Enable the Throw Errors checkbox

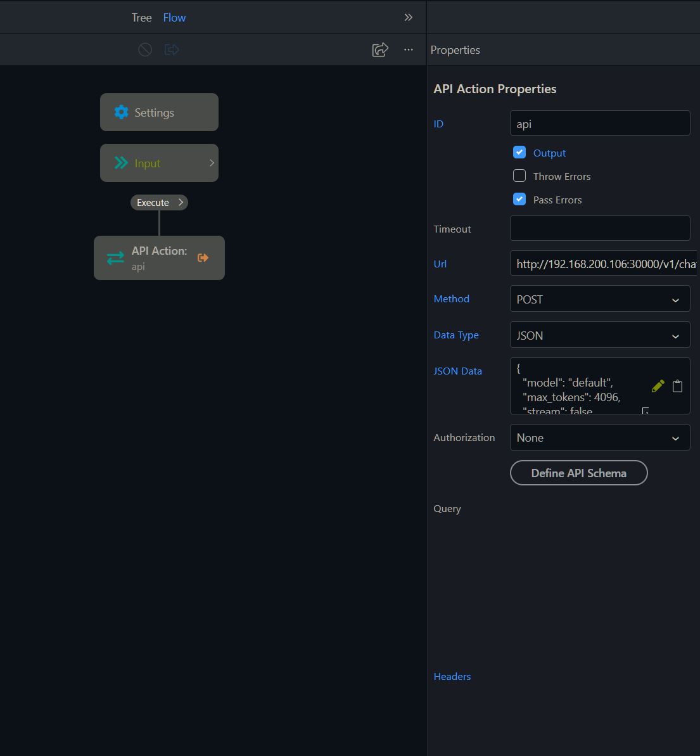pyautogui.click(x=519, y=176)
